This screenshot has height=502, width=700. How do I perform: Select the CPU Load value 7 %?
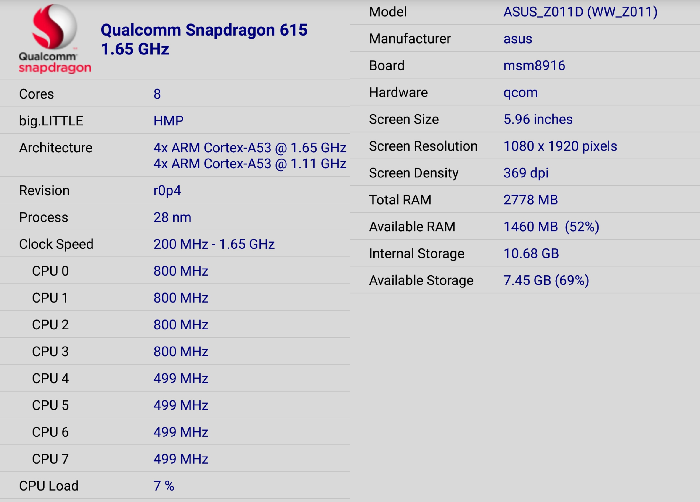click(x=164, y=486)
